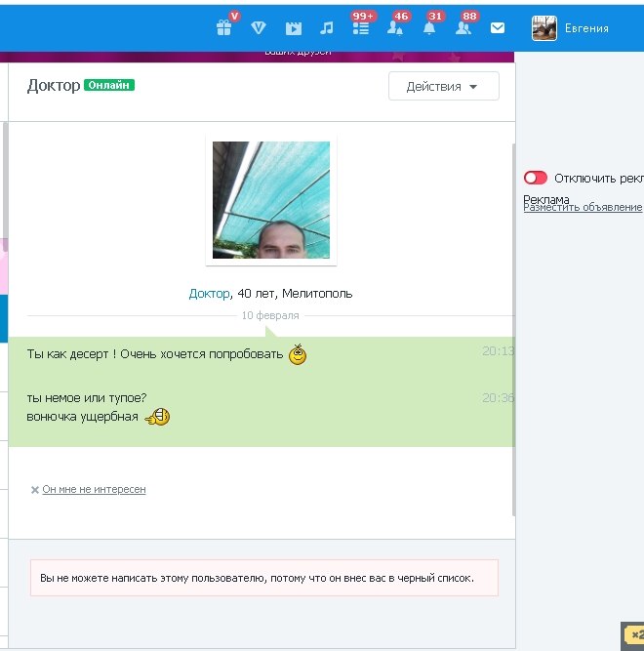The image size is (644, 651).
Task: Click the Доктор profile photo
Action: click(271, 200)
